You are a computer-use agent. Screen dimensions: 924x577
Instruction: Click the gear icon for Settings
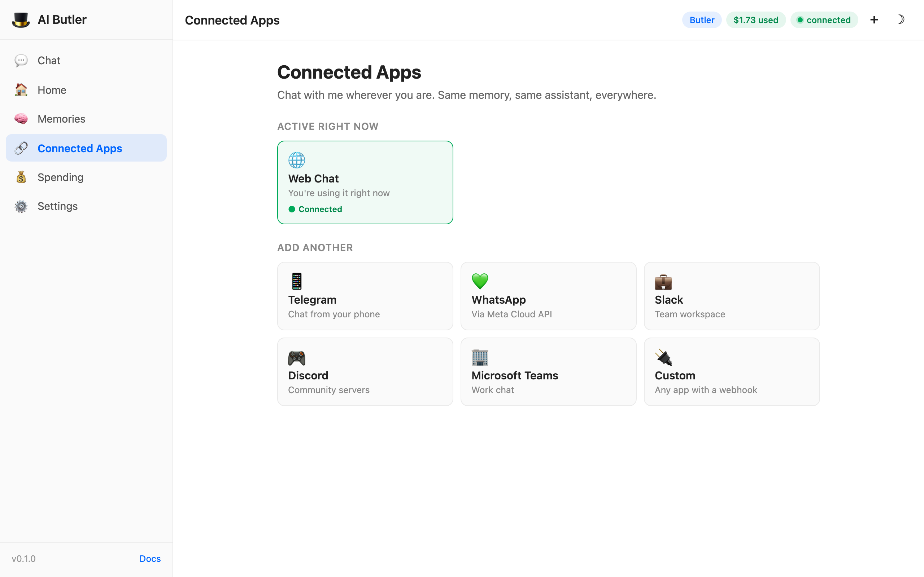tap(21, 206)
